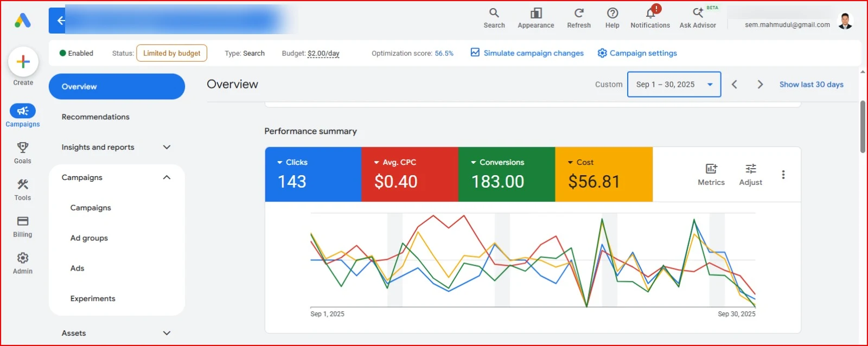This screenshot has height=346, width=868.
Task: Open the Help menu
Action: [612, 18]
